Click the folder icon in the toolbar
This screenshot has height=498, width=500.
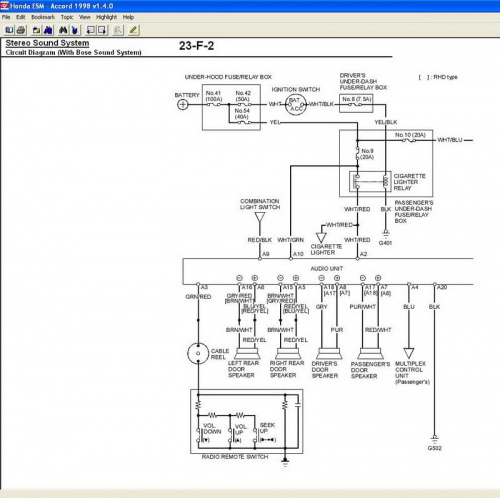point(36,30)
